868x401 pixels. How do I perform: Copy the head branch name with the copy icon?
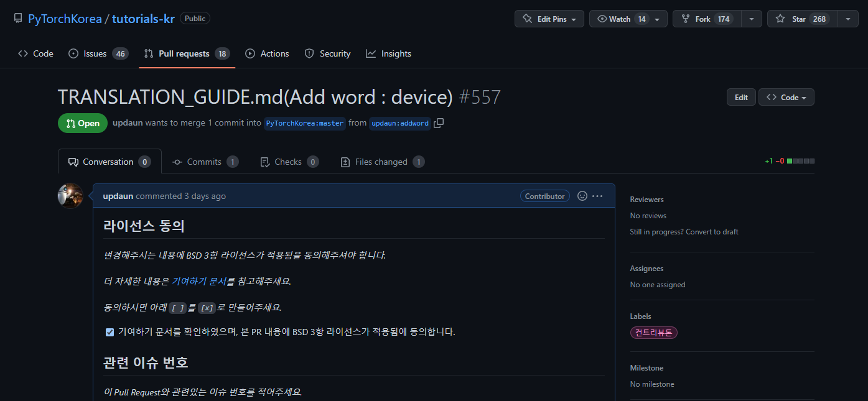(439, 123)
